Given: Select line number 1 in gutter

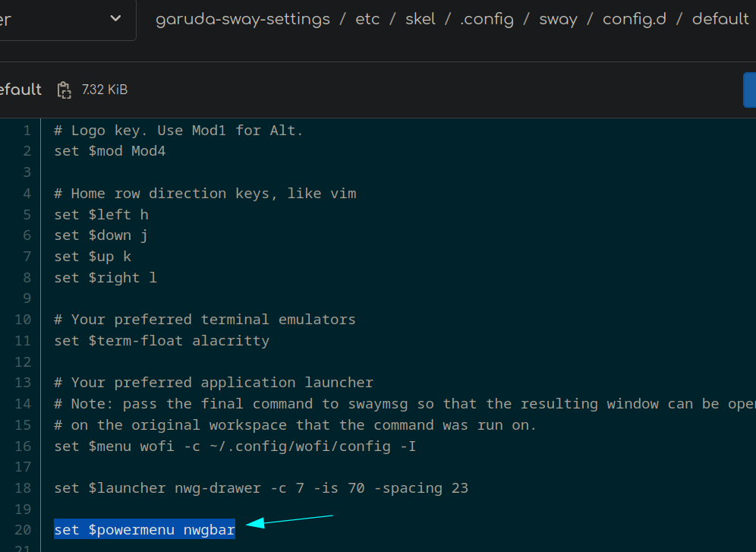Looking at the screenshot, I should 27,131.
